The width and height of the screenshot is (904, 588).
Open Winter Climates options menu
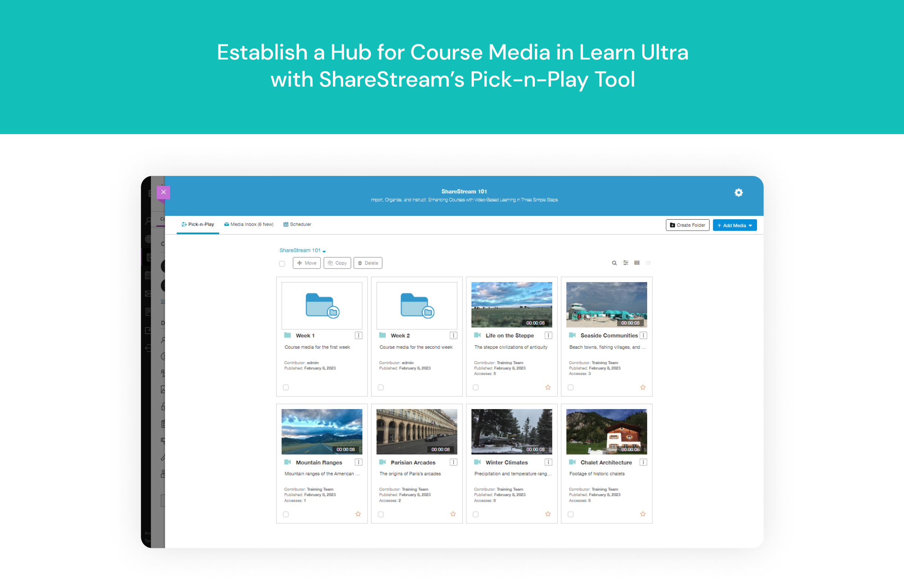click(548, 462)
